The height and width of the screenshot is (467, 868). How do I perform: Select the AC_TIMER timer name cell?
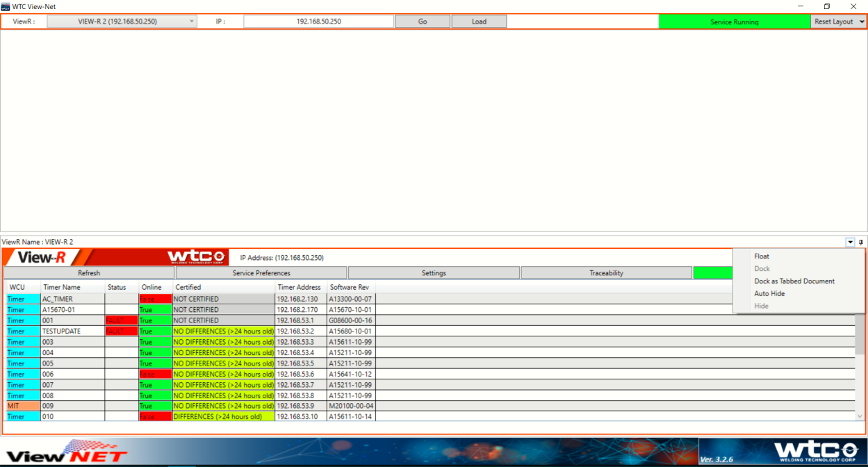click(73, 299)
